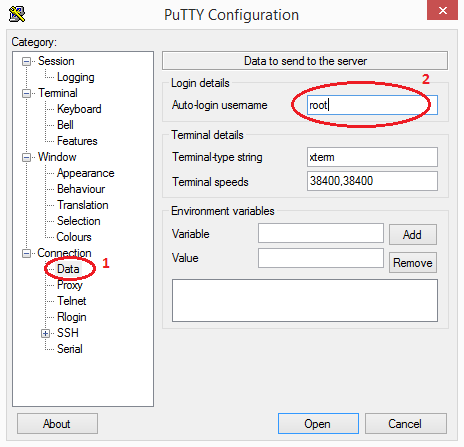Screen dimensions: 464x447
Task: Collapse the Terminal tree node
Action: pyautogui.click(x=26, y=94)
